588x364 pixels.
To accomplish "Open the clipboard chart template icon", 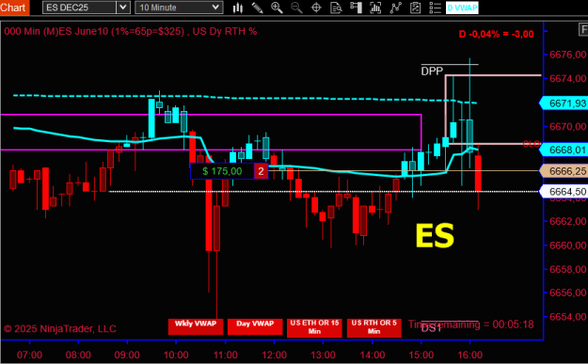I will click(415, 8).
